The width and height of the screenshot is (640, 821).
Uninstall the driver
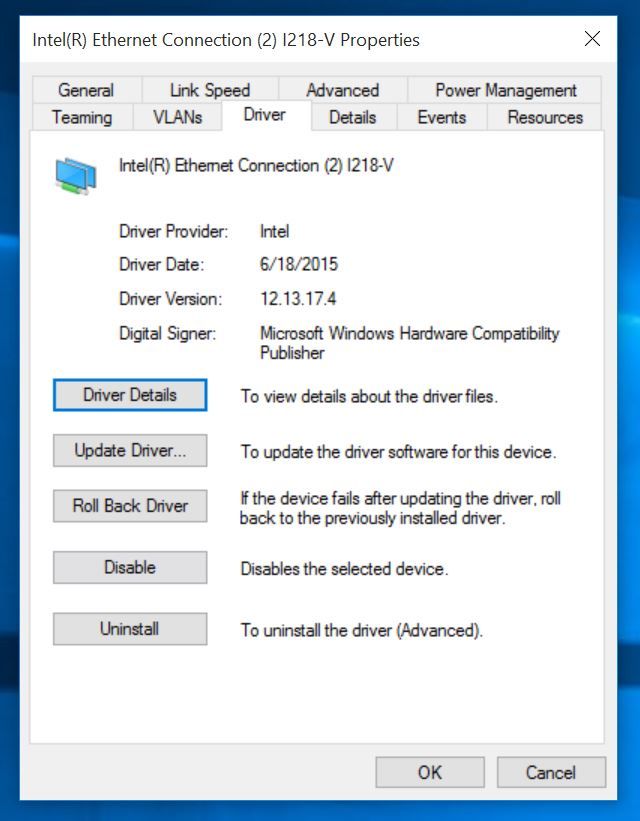[130, 628]
